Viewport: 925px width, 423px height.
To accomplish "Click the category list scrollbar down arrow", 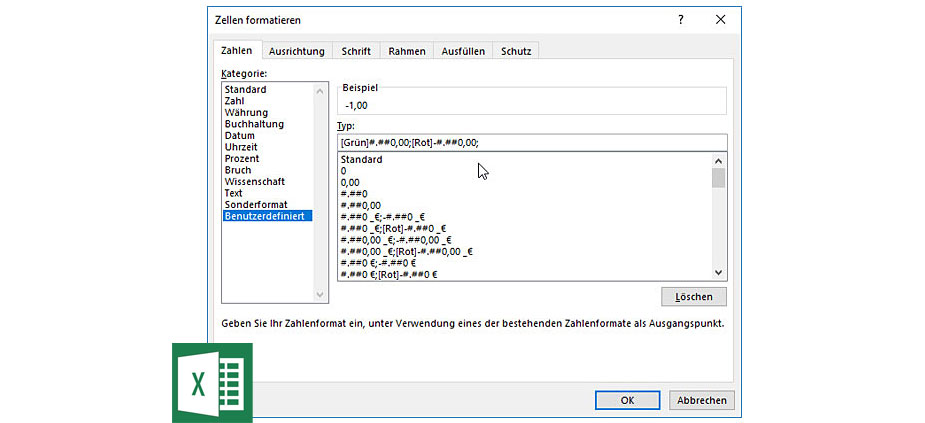I will click(320, 295).
